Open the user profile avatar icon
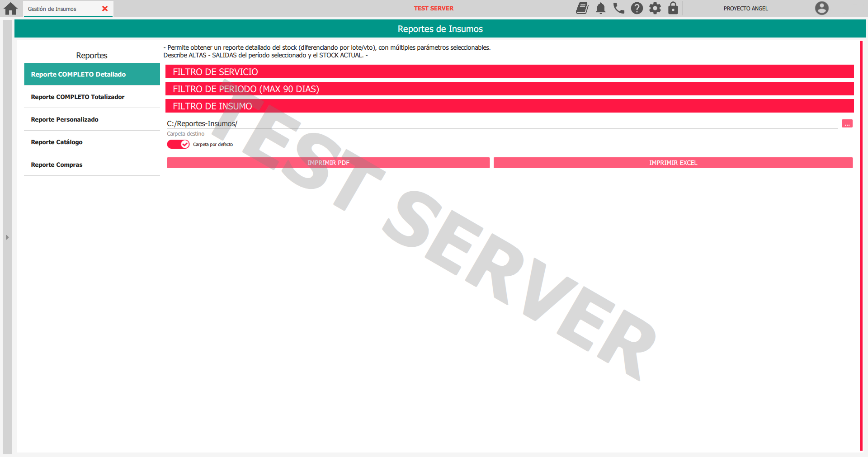Screen dimensions: 868x457 click(821, 8)
